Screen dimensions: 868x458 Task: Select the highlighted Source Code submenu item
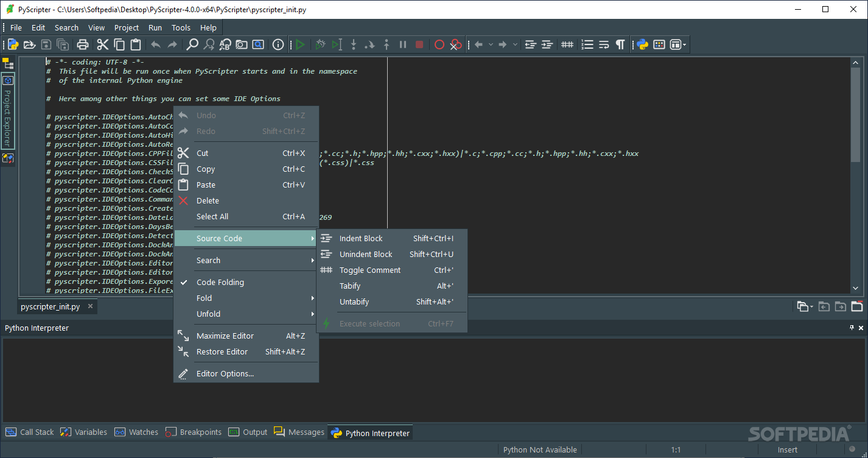(x=246, y=238)
